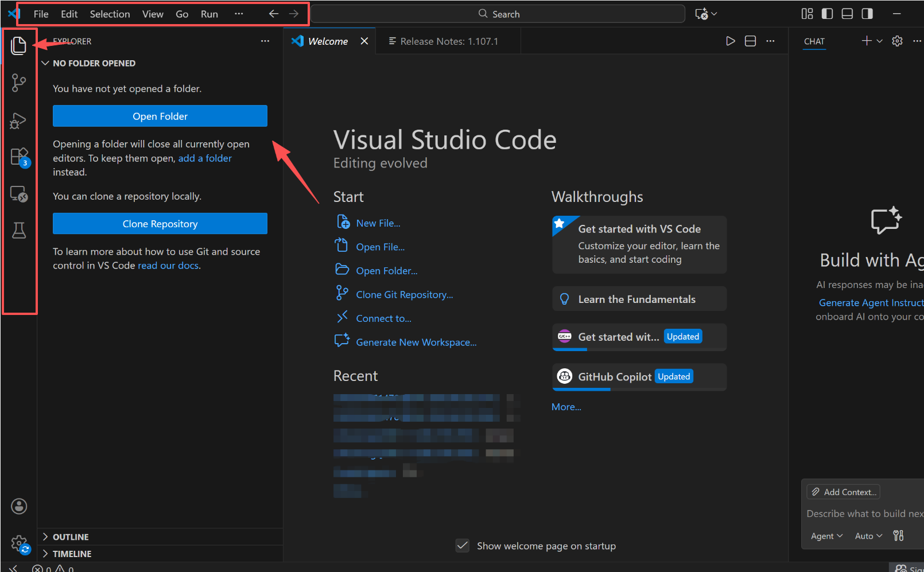Viewport: 924px width, 572px height.
Task: Open the Testing flask view
Action: click(x=19, y=231)
